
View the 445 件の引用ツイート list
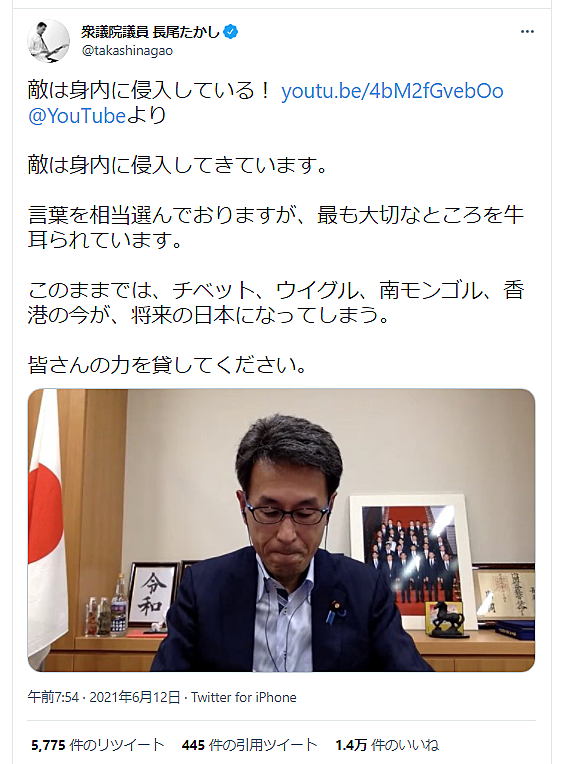point(249,745)
